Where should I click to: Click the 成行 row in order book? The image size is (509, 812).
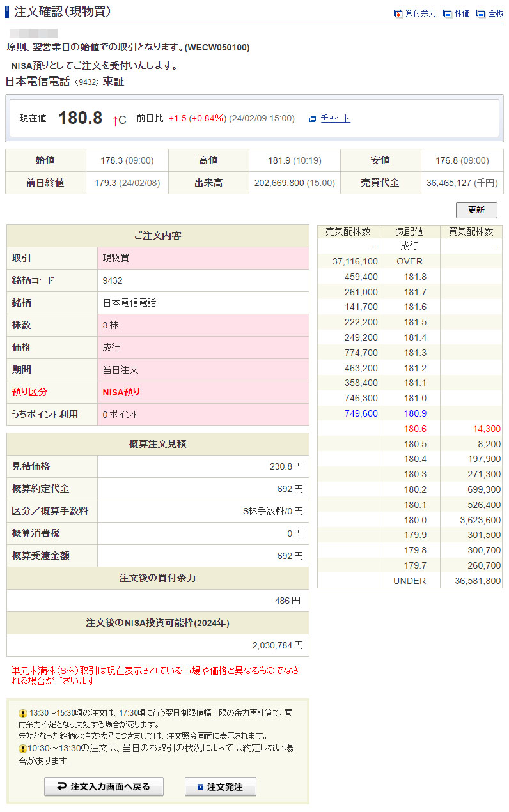(x=409, y=246)
